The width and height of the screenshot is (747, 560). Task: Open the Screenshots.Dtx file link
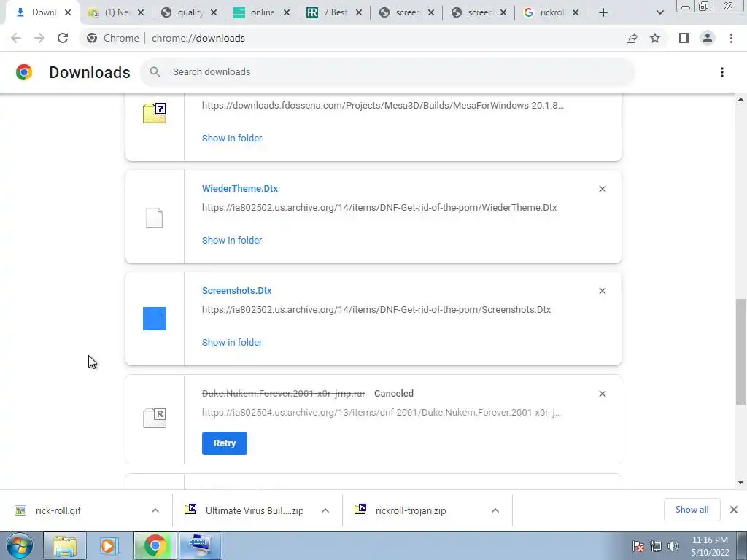[237, 290]
